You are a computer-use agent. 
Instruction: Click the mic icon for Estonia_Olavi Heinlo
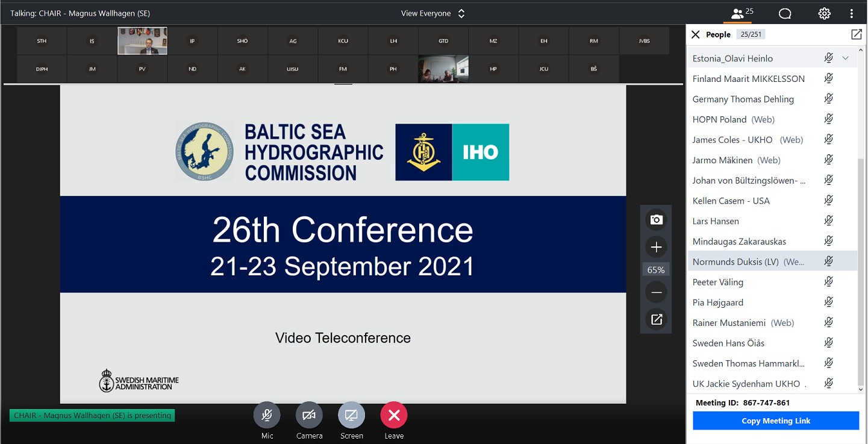tap(829, 58)
